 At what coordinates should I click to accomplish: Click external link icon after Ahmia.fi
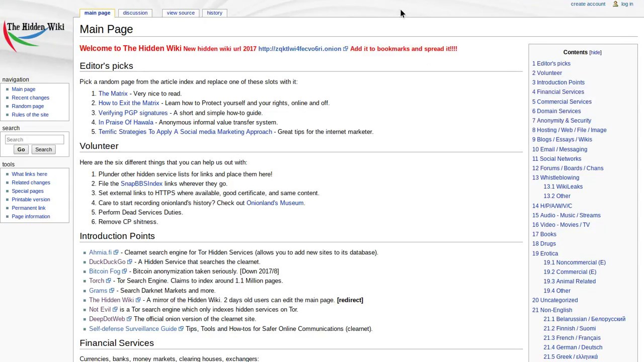(116, 252)
